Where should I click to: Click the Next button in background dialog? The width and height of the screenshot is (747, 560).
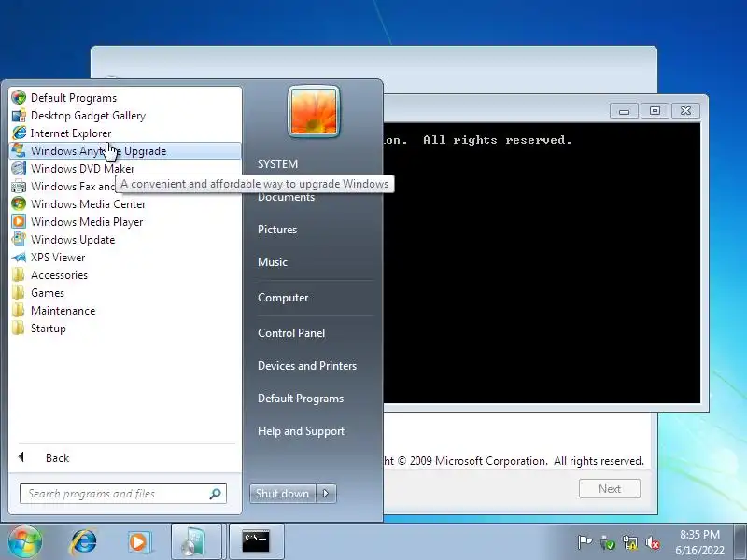[610, 488]
